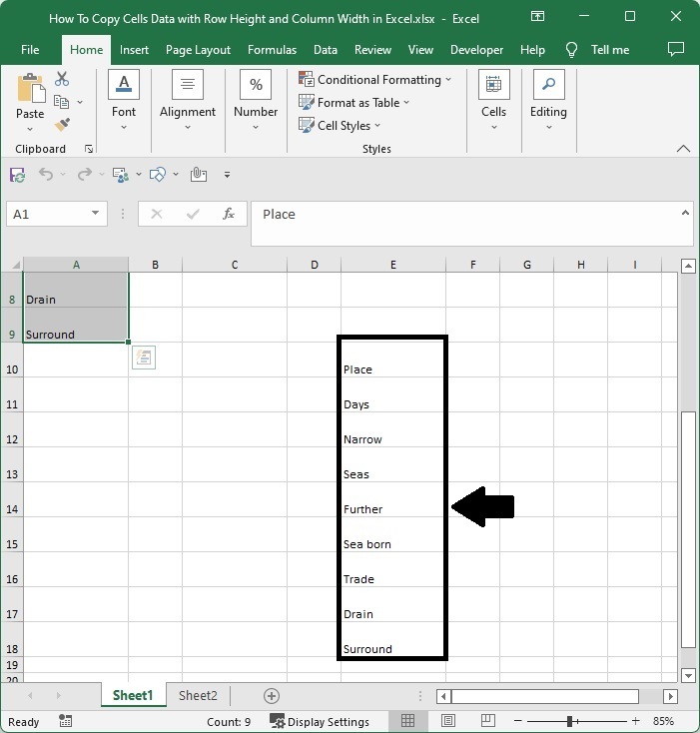Expand the Paste options dropdown arrow
Image resolution: width=700 pixels, height=733 pixels.
tap(30, 129)
